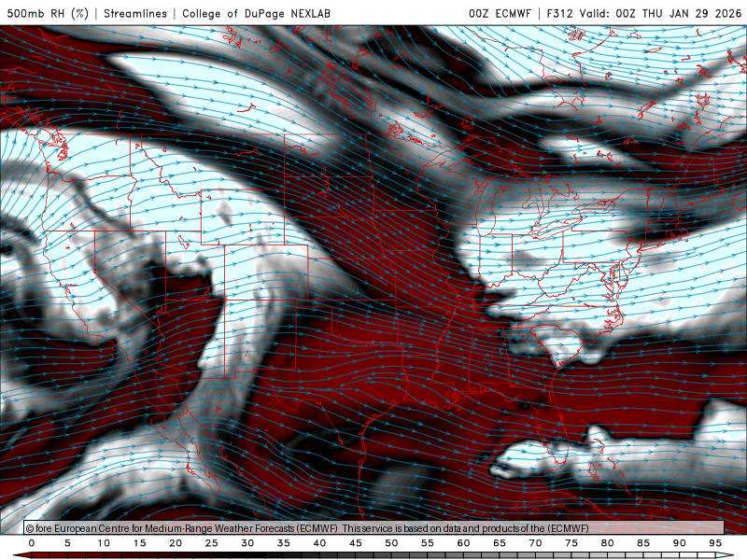Viewport: 747px width, 560px height.
Task: Click the colorbar label "10"
Action: (x=104, y=543)
